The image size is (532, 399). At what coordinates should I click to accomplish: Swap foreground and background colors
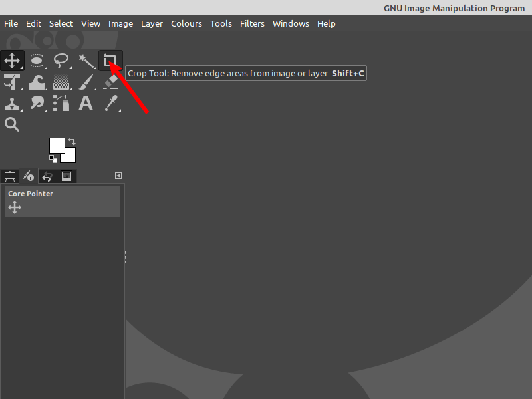point(71,140)
